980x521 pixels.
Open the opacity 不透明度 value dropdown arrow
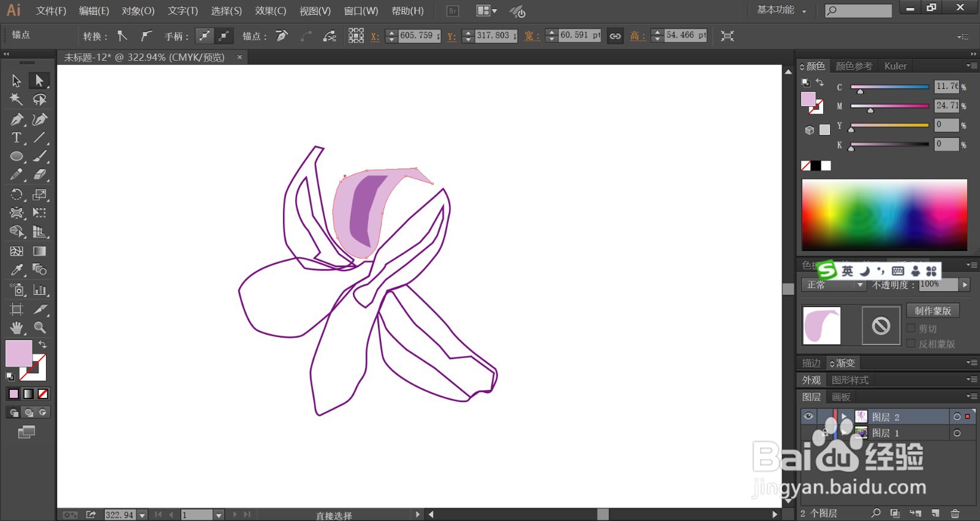point(965,284)
